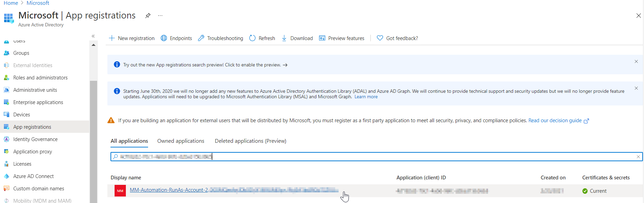Open the ellipsis more options menu
644x203 pixels.
pos(160,16)
